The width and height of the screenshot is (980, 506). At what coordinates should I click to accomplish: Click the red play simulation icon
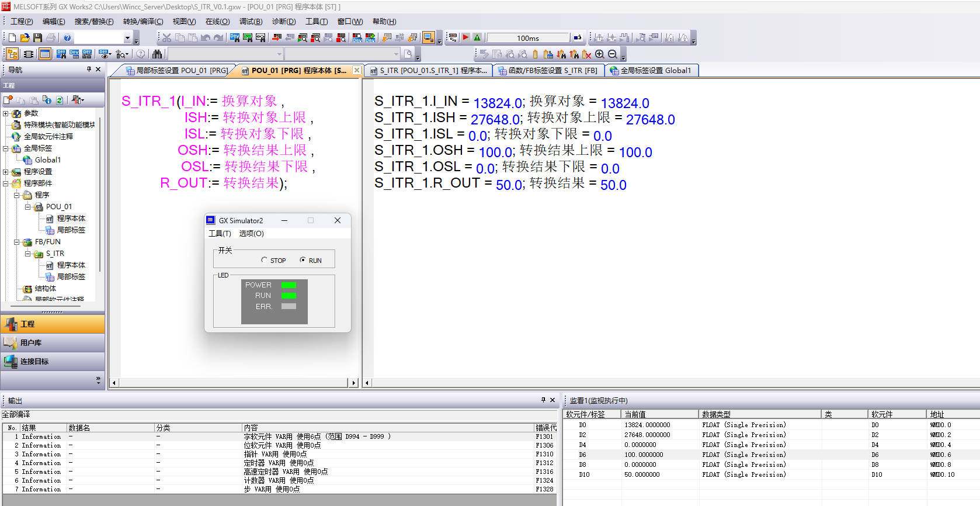[x=465, y=38]
